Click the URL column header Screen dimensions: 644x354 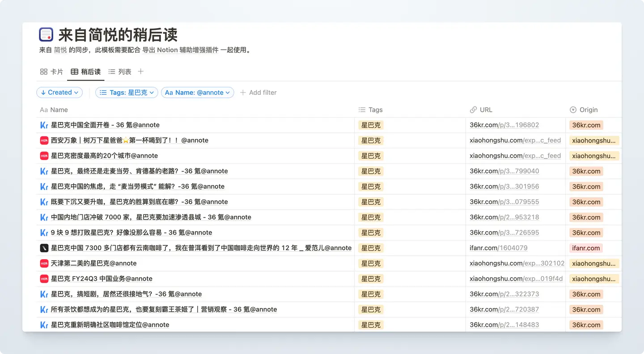click(481, 110)
